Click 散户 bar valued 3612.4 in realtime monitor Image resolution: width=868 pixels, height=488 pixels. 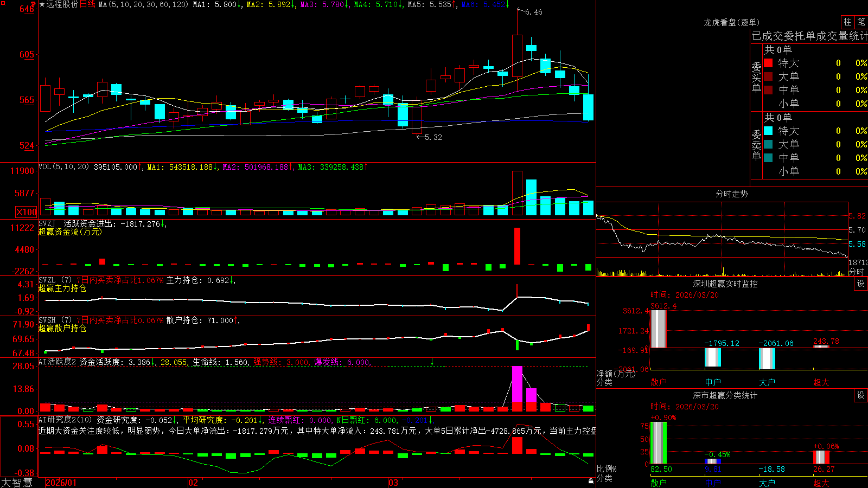tap(658, 329)
